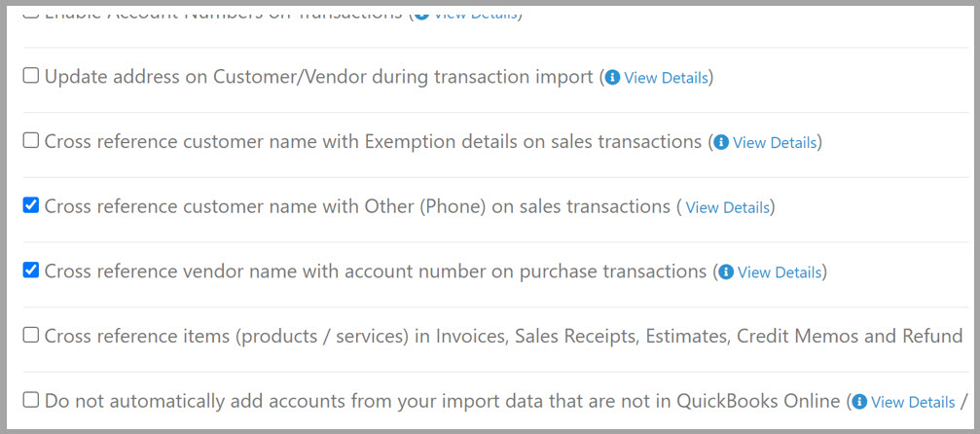Enable Do not automatically add accounts checkbox

point(30,400)
